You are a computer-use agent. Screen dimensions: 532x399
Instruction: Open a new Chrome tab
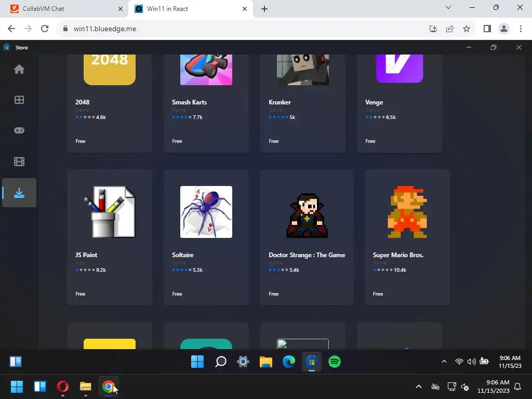pos(264,9)
